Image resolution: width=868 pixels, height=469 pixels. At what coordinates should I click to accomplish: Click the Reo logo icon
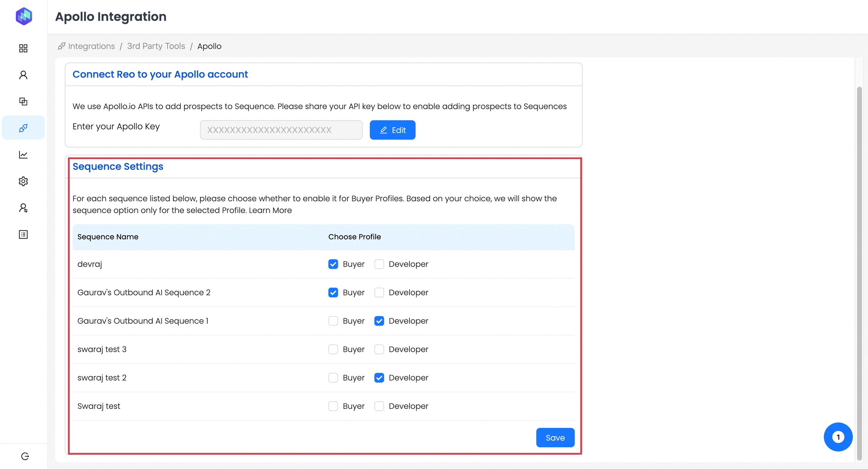click(24, 16)
